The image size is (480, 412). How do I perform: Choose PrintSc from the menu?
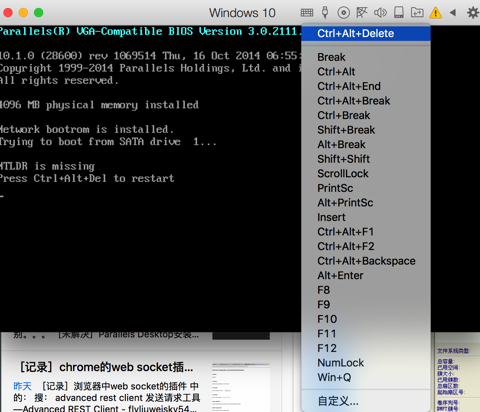pos(366,188)
